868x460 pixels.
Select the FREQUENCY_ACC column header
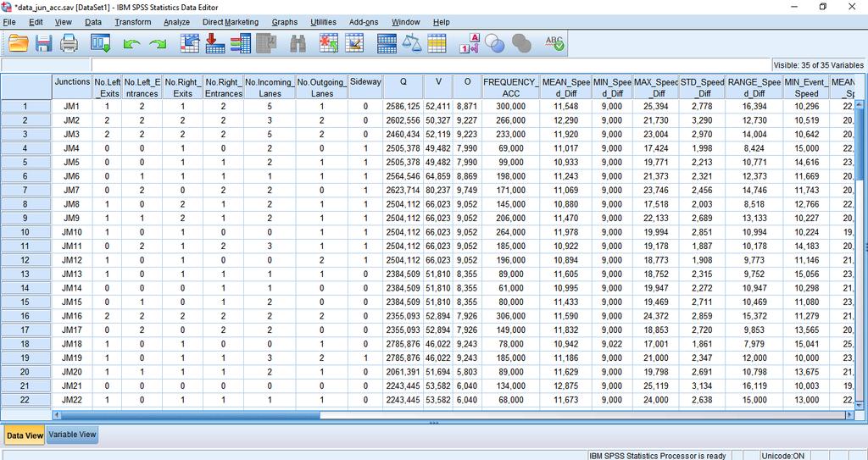[x=510, y=87]
